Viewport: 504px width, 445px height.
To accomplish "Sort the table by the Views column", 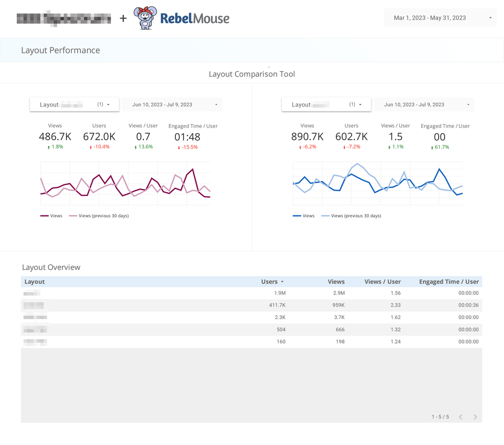I will tap(336, 282).
